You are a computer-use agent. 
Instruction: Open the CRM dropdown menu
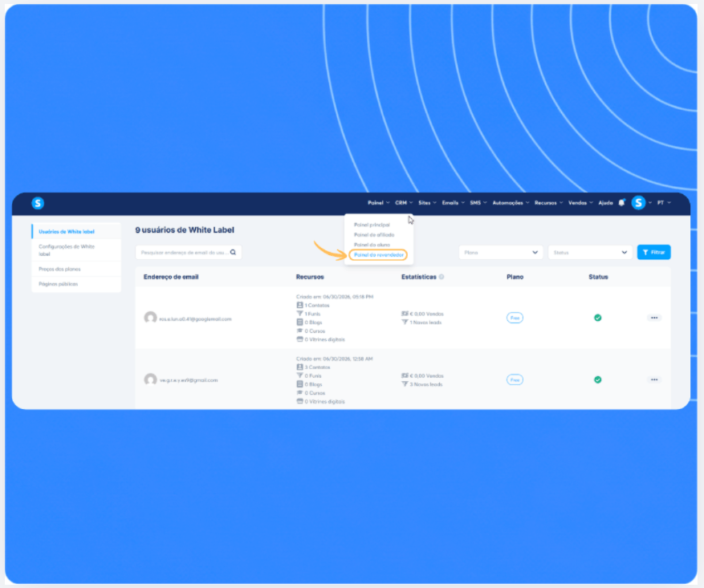pyautogui.click(x=404, y=203)
